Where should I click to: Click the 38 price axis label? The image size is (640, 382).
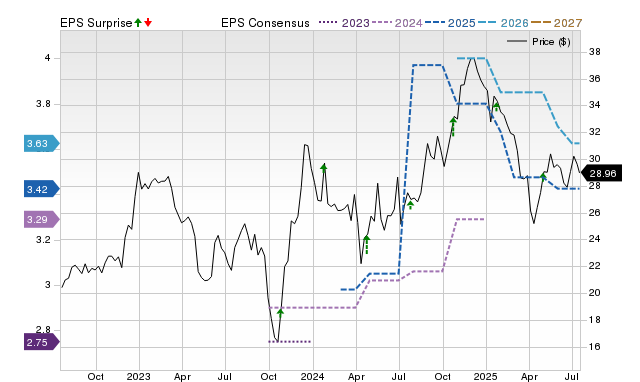point(595,52)
